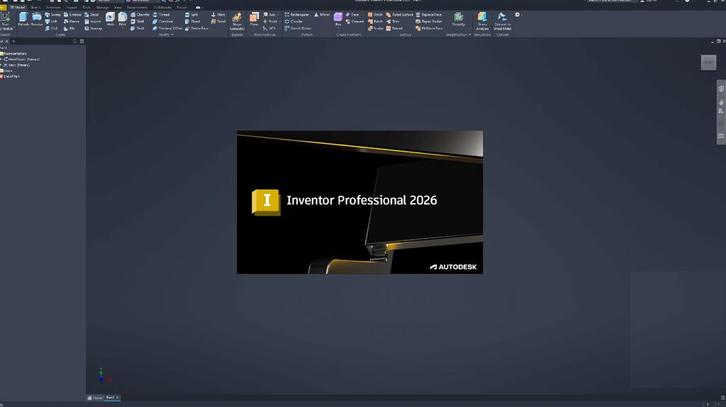Select the Hole tool
726x407 pixels.
coord(110,19)
